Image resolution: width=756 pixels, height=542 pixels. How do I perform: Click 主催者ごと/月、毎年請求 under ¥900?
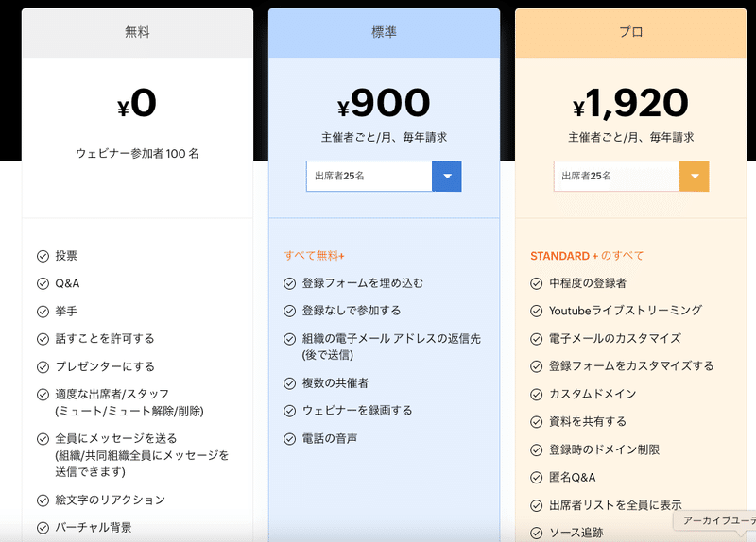click(x=385, y=137)
